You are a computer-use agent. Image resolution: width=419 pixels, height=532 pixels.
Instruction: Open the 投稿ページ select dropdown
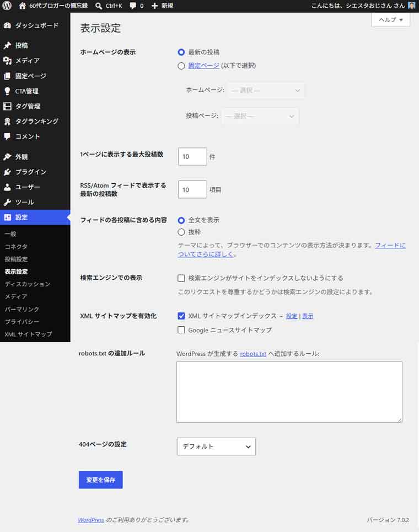pyautogui.click(x=260, y=116)
